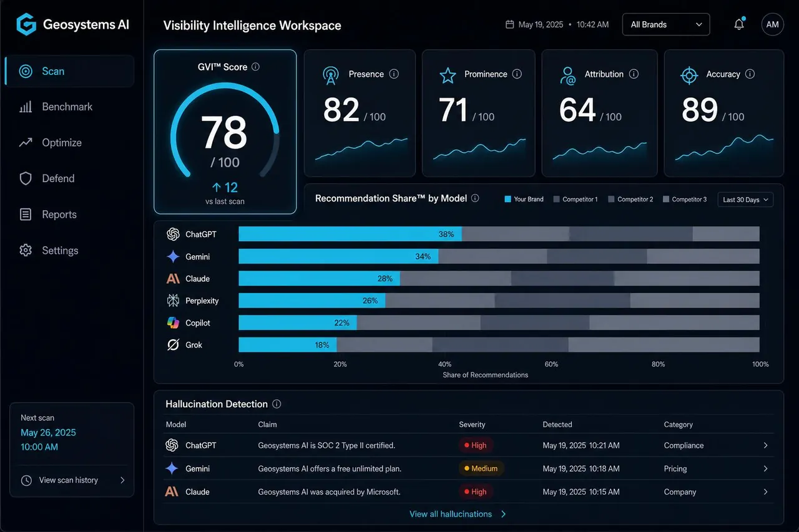This screenshot has width=799, height=532.
Task: Click the Compliance category cell
Action: (684, 445)
